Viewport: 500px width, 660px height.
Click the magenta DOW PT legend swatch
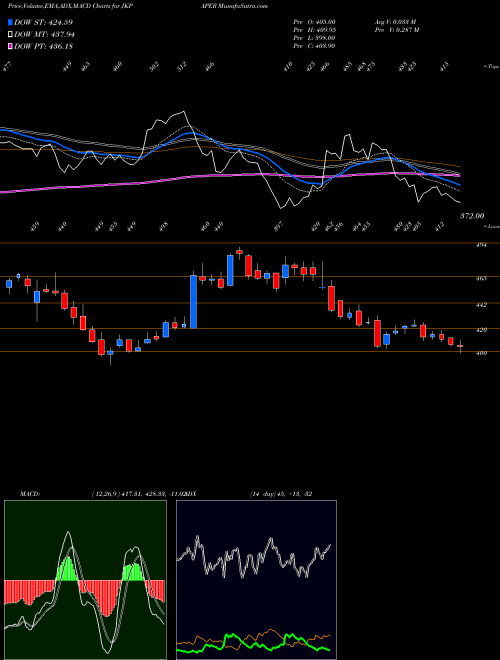(x=10, y=46)
